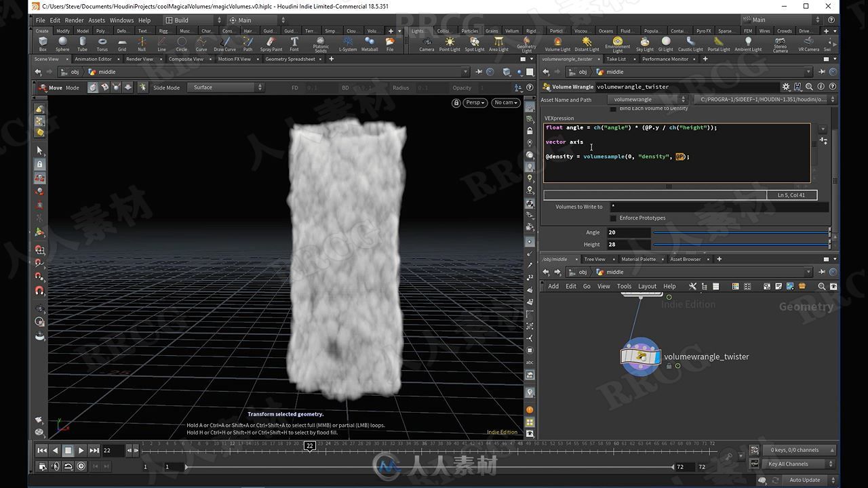868x488 pixels.
Task: Expand the network path dropdown beside middle
Action: [x=808, y=272]
